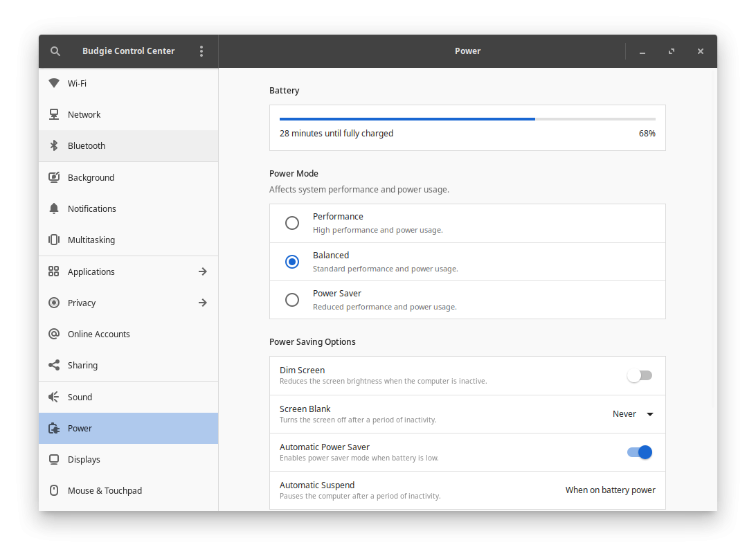Open the three-dot menu in header

(201, 51)
